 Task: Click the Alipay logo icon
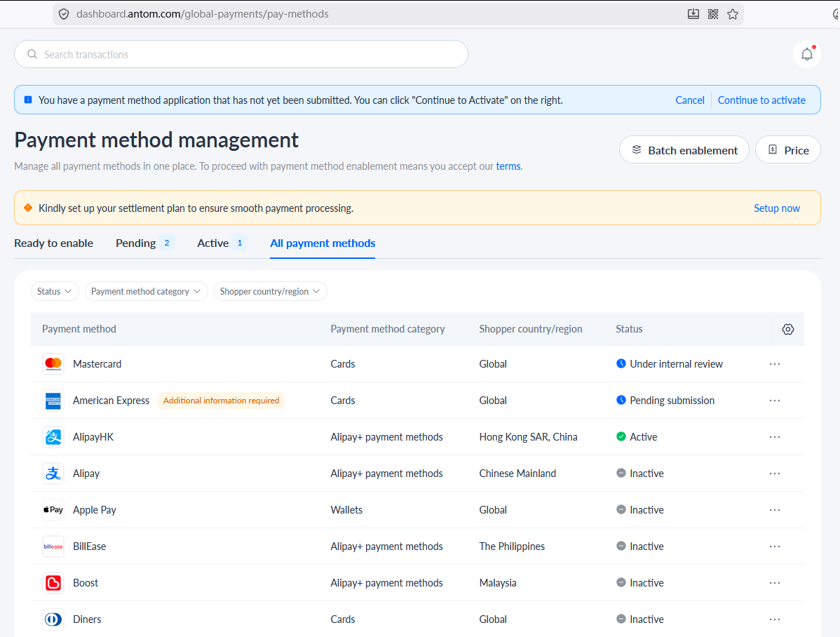point(53,474)
